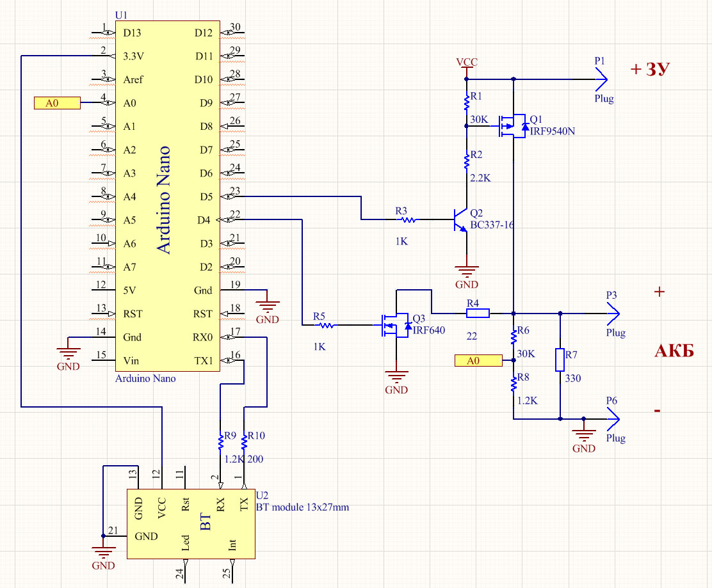Select the U2 BT module body
Image resolution: width=712 pixels, height=588 pixels.
(191, 524)
